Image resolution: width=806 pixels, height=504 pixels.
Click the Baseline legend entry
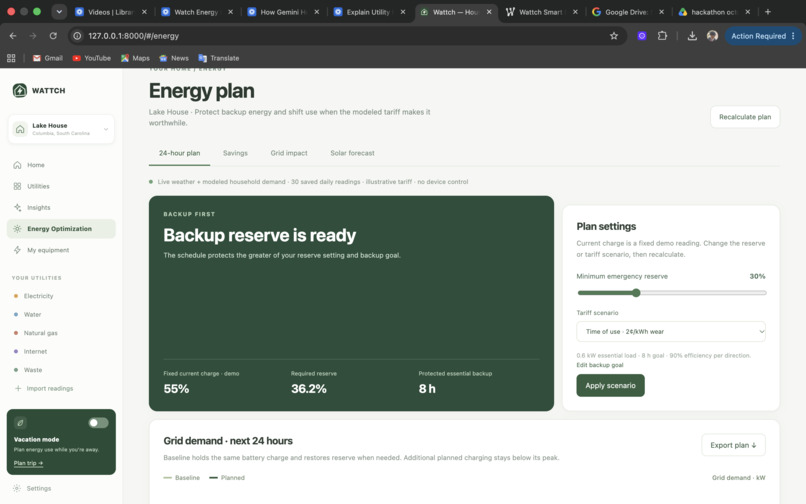click(181, 478)
